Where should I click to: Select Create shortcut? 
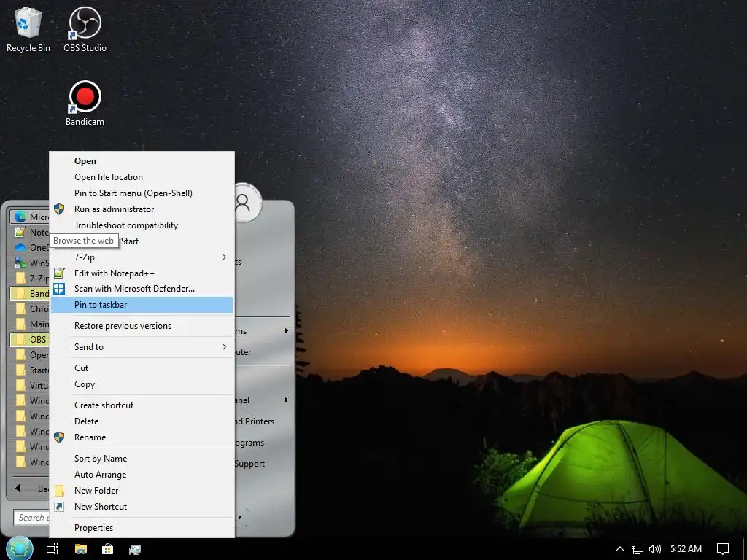142,405
